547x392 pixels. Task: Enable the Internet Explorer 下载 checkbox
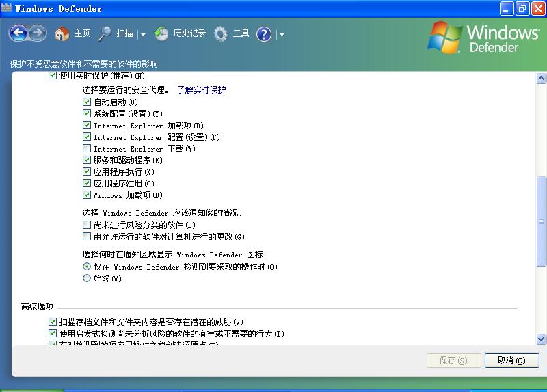87,149
